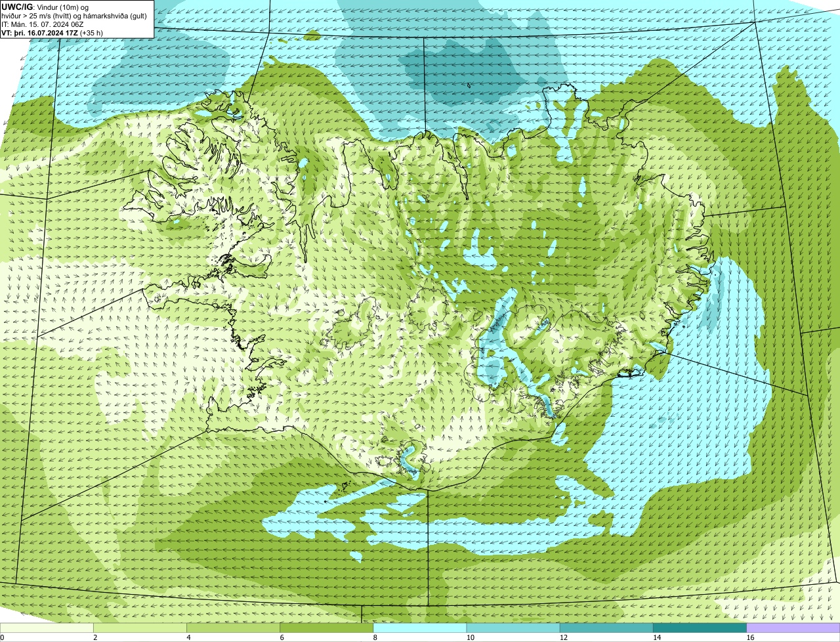Click the '12' tick label on colorbar
Viewport: 840px width, 642px height.
coord(563,637)
